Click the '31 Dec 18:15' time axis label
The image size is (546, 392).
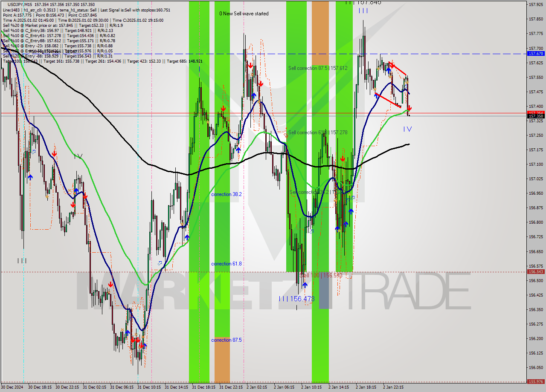click(204, 387)
